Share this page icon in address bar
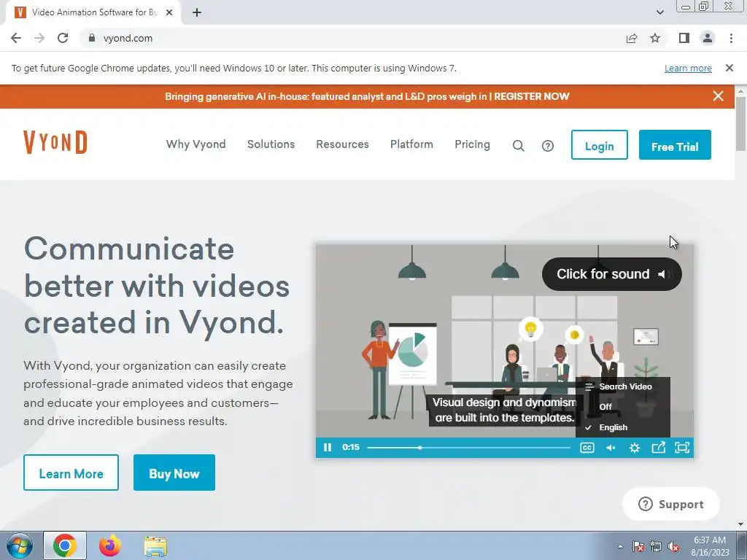Image resolution: width=747 pixels, height=560 pixels. [632, 38]
